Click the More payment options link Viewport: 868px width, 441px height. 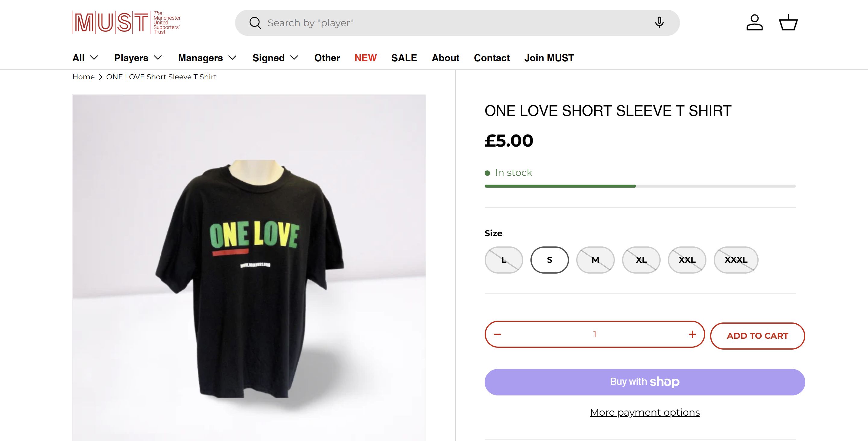645,412
